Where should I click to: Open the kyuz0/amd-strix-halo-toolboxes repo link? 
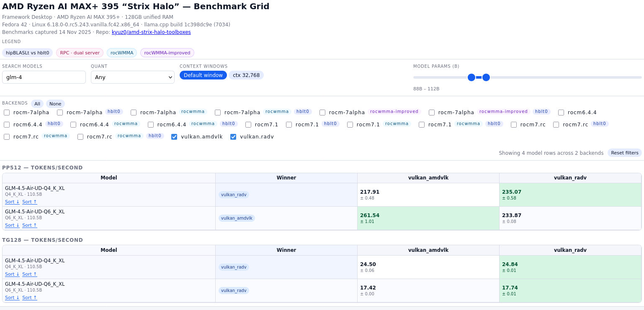tap(151, 32)
